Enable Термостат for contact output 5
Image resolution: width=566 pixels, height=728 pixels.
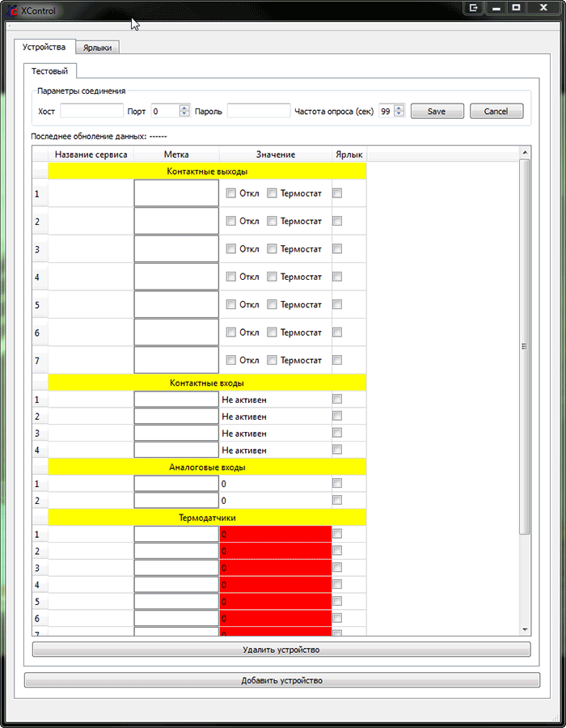(x=272, y=305)
